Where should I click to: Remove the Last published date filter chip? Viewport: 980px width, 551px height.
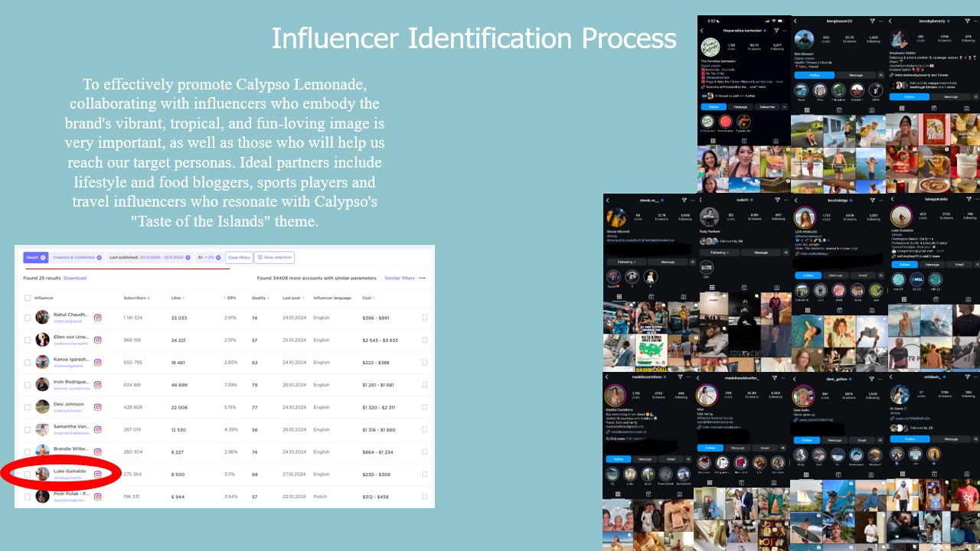pos(188,257)
